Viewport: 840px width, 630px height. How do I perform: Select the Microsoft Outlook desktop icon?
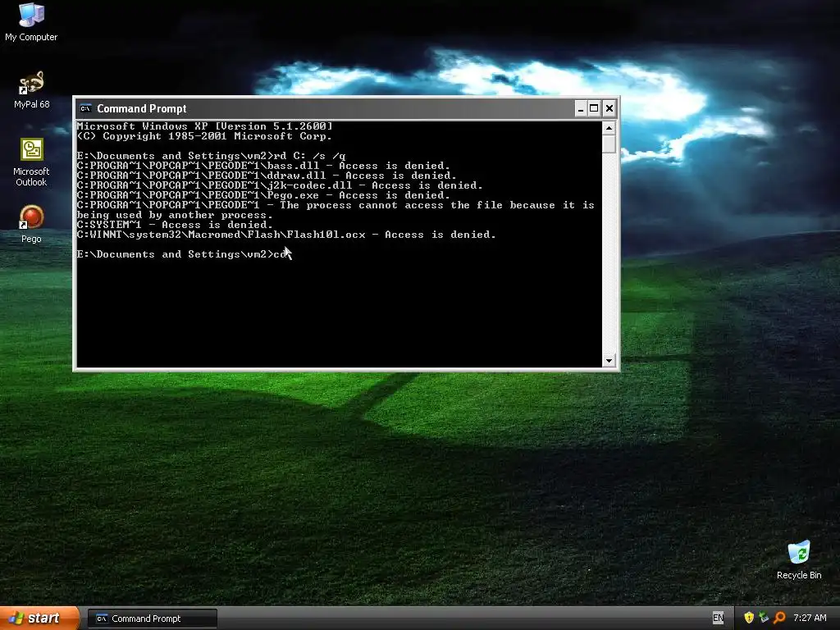pyautogui.click(x=31, y=162)
